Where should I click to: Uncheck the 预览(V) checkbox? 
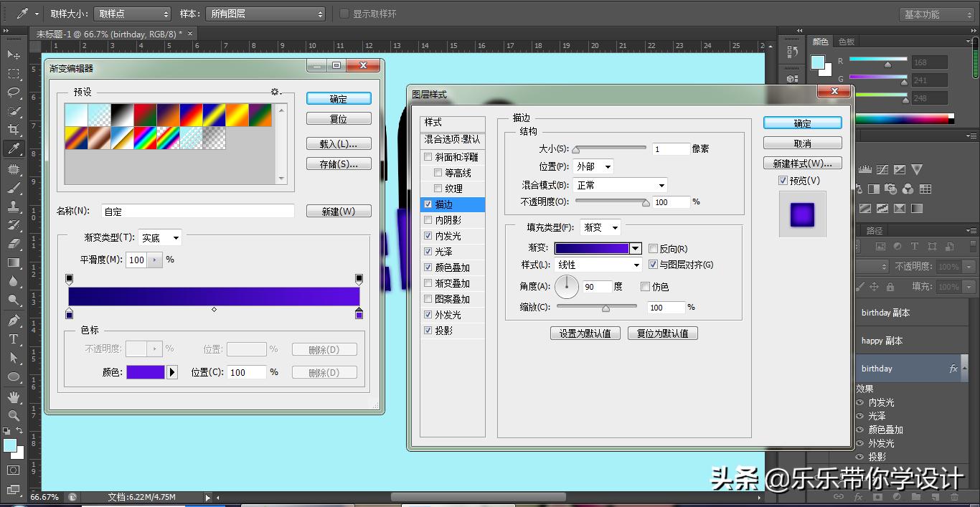click(x=783, y=180)
